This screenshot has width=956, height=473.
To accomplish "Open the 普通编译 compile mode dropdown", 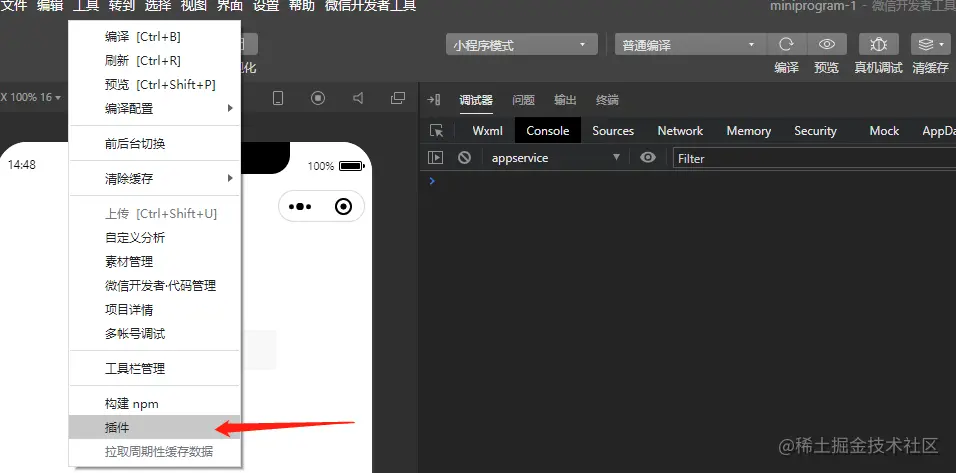I will click(690, 45).
